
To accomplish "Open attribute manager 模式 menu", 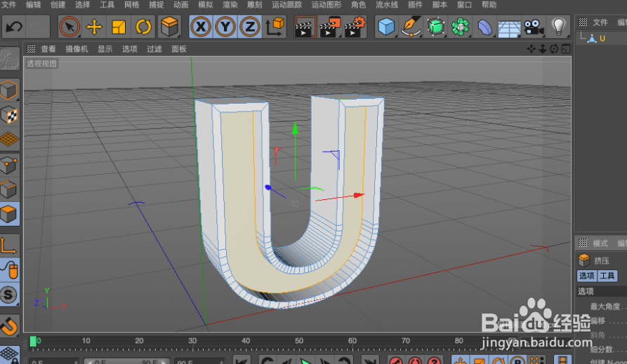I will 600,243.
